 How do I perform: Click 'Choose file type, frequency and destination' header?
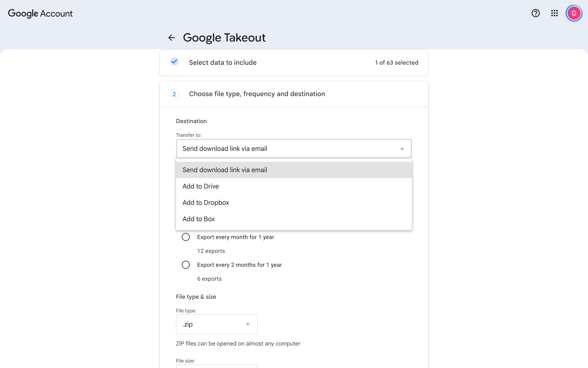(257, 94)
